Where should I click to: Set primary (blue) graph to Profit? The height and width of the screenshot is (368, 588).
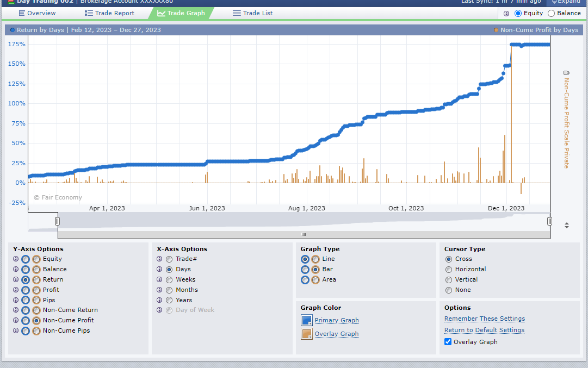click(x=26, y=290)
